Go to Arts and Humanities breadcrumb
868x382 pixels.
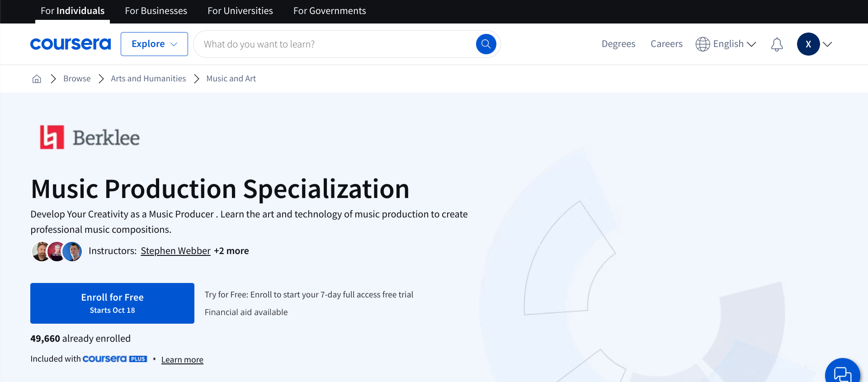click(148, 79)
